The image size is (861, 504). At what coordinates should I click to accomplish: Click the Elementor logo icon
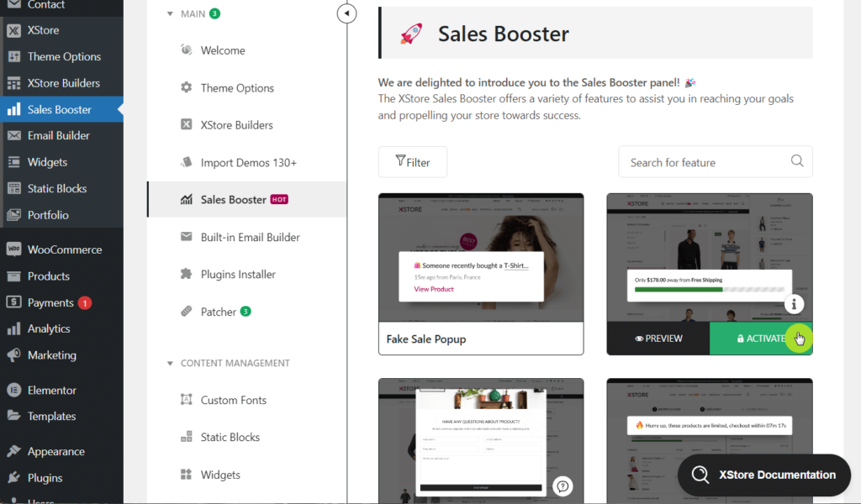pyautogui.click(x=14, y=390)
